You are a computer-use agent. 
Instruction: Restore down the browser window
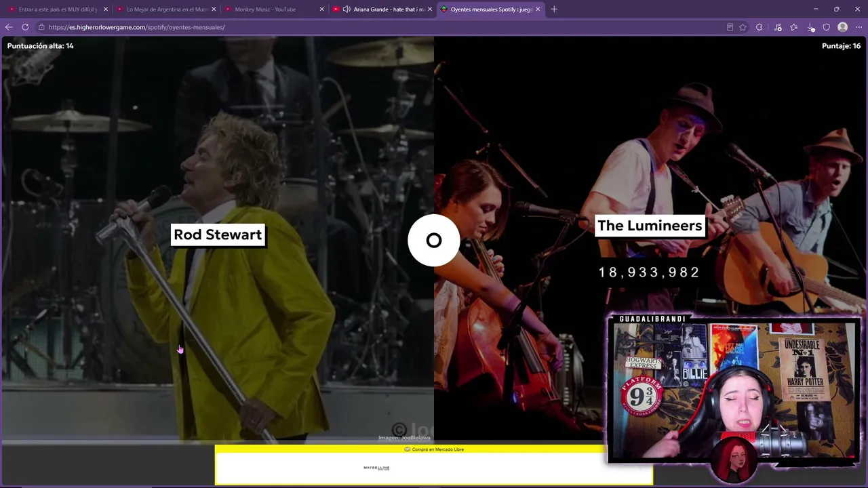pos(837,9)
